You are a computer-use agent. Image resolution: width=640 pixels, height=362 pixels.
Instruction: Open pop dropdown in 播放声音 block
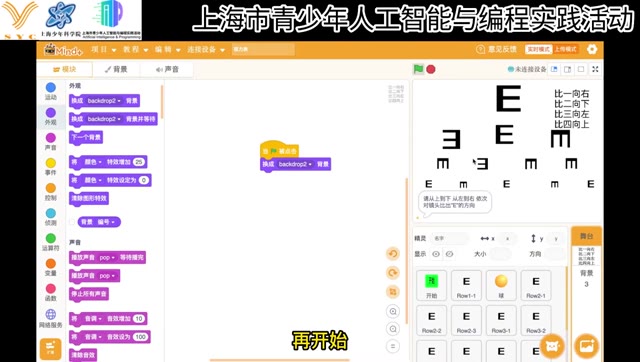click(x=107, y=276)
